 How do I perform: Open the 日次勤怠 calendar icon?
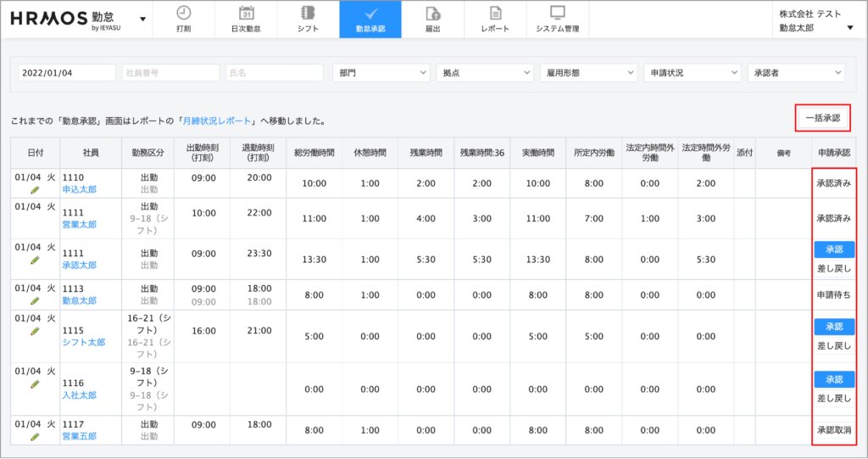(246, 14)
